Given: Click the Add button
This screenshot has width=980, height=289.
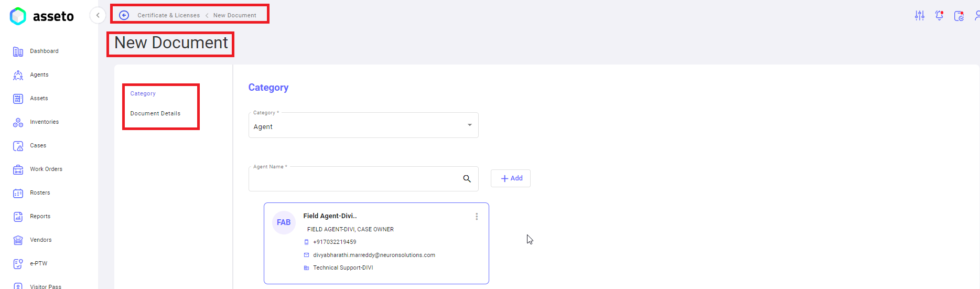Looking at the screenshot, I should 511,178.
